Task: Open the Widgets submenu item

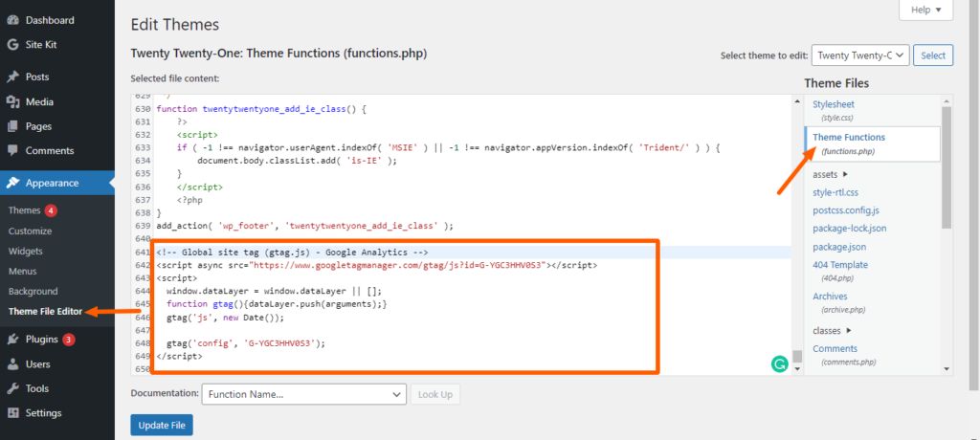Action: pyautogui.click(x=26, y=252)
